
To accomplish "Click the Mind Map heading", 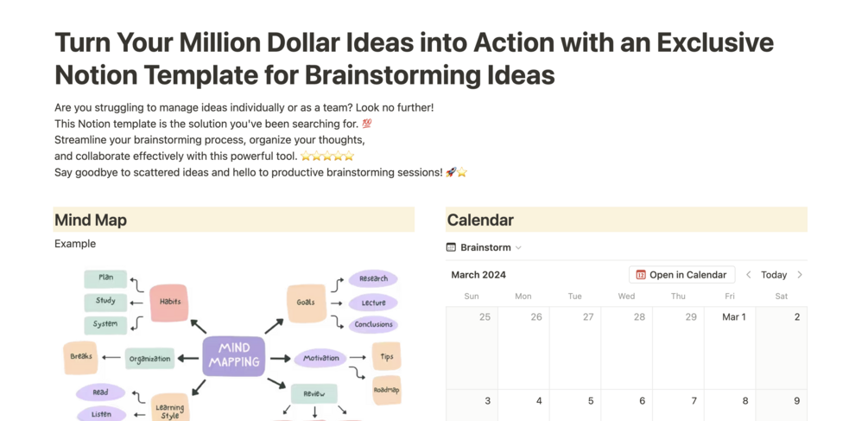I will coord(91,220).
